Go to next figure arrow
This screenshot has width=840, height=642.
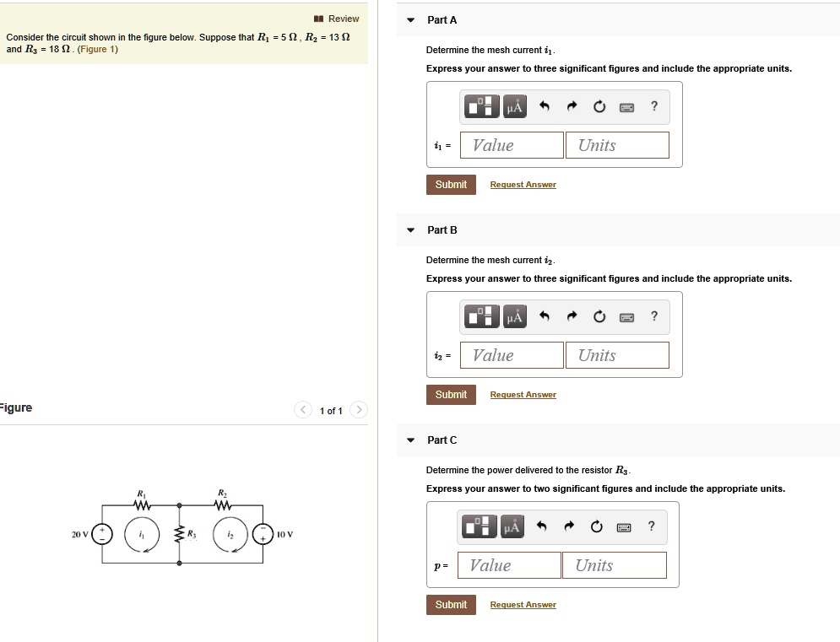click(358, 411)
